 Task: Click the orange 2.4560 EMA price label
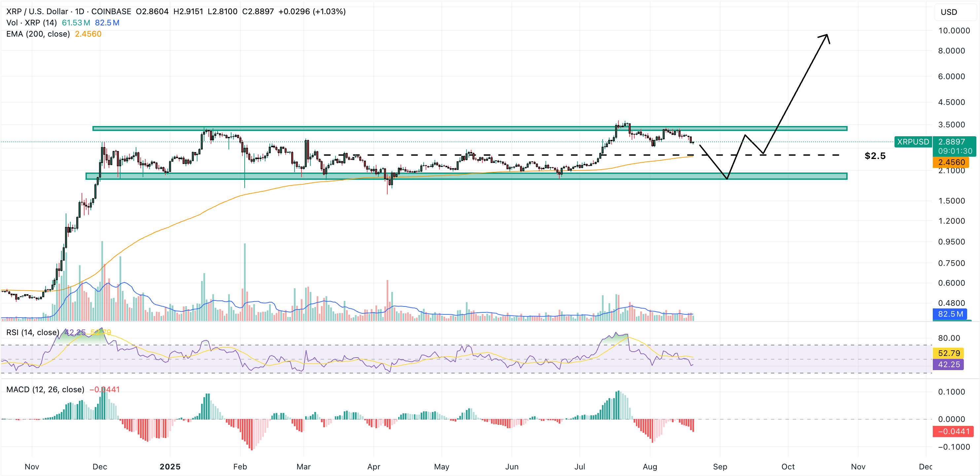951,162
